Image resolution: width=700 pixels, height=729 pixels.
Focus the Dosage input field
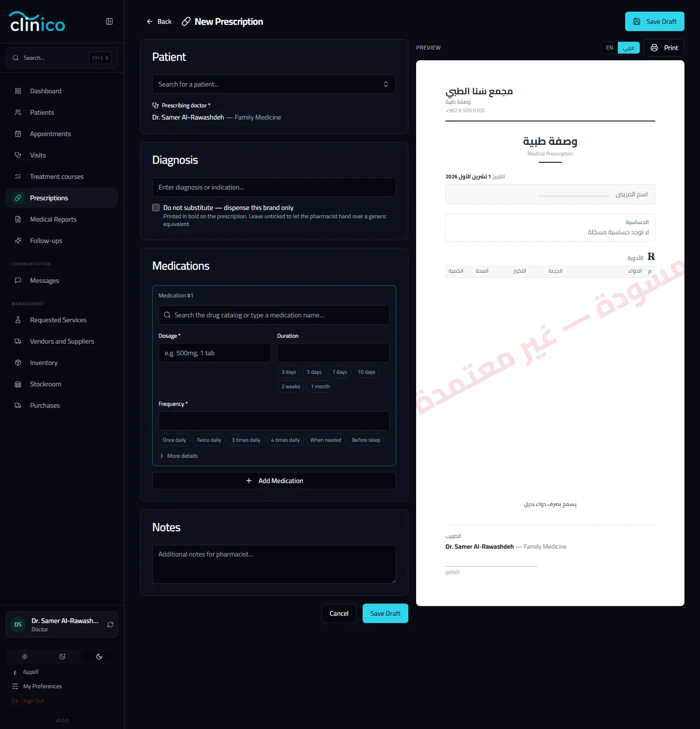click(x=215, y=353)
